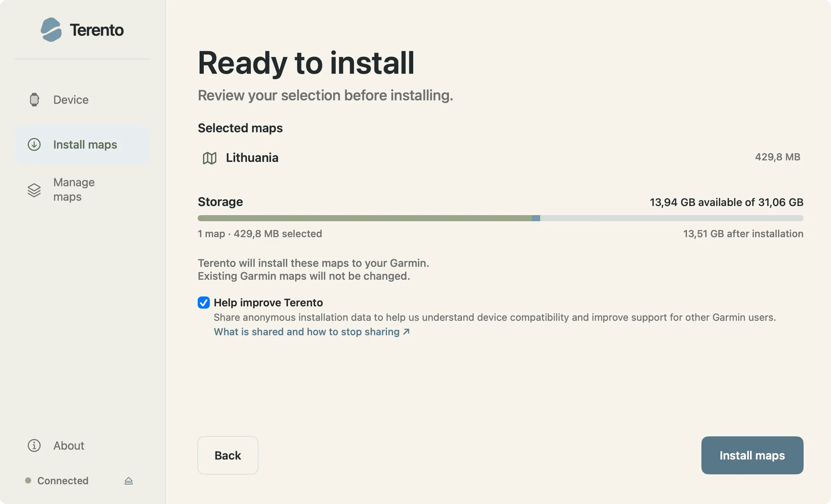831x504 pixels.
Task: Uncheck the Help improve Terento checkbox
Action: pos(204,303)
